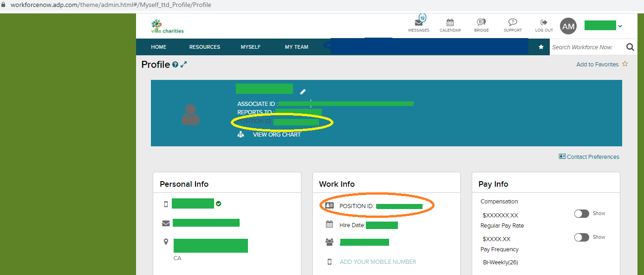Open the MYSELF menu
Screen dimensions: 644x275
click(251, 47)
